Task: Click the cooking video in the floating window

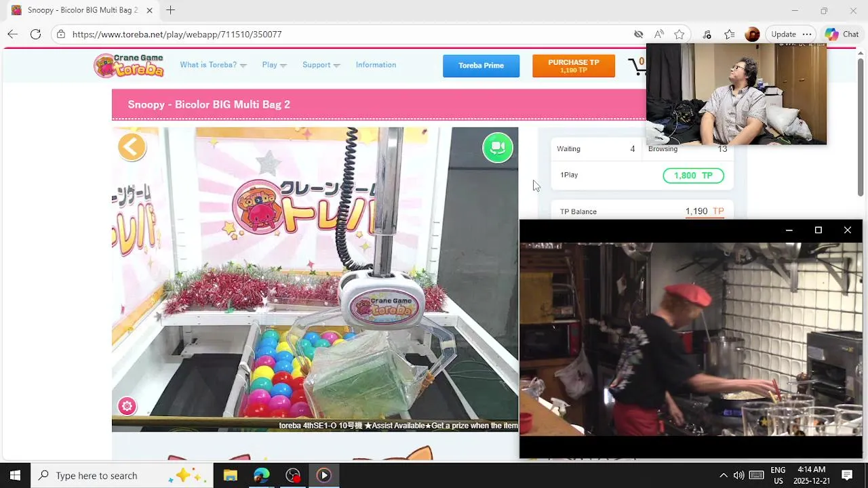Action: 691,339
